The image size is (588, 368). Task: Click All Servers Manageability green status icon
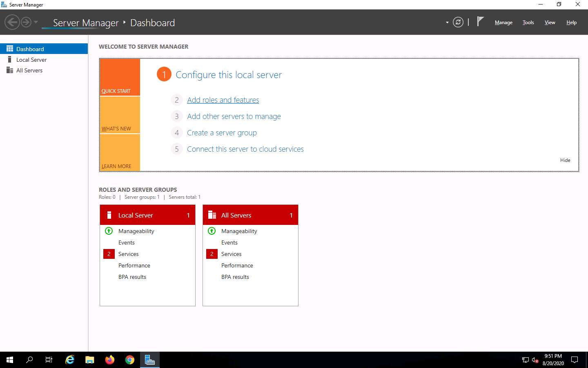pyautogui.click(x=212, y=231)
